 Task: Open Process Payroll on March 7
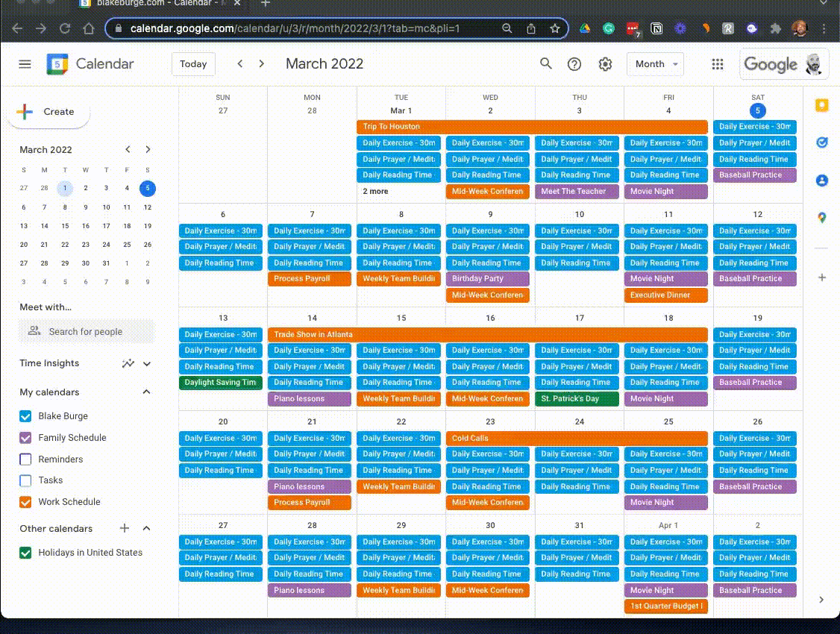click(x=309, y=279)
